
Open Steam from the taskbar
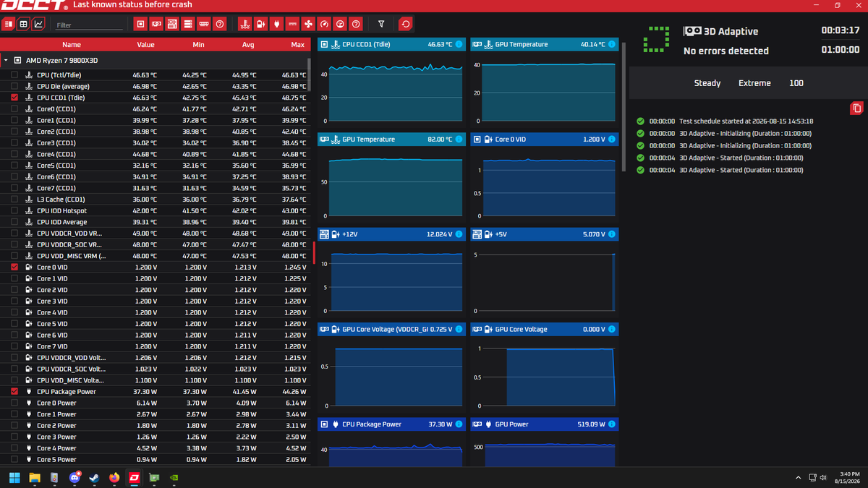pos(94,478)
